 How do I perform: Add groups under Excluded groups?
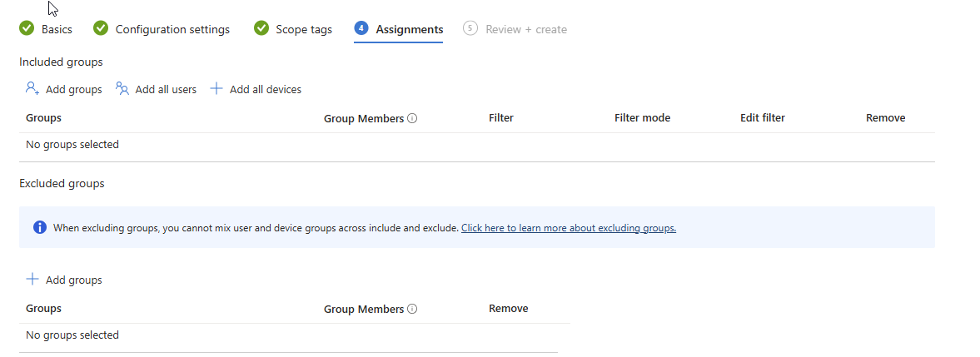point(64,280)
